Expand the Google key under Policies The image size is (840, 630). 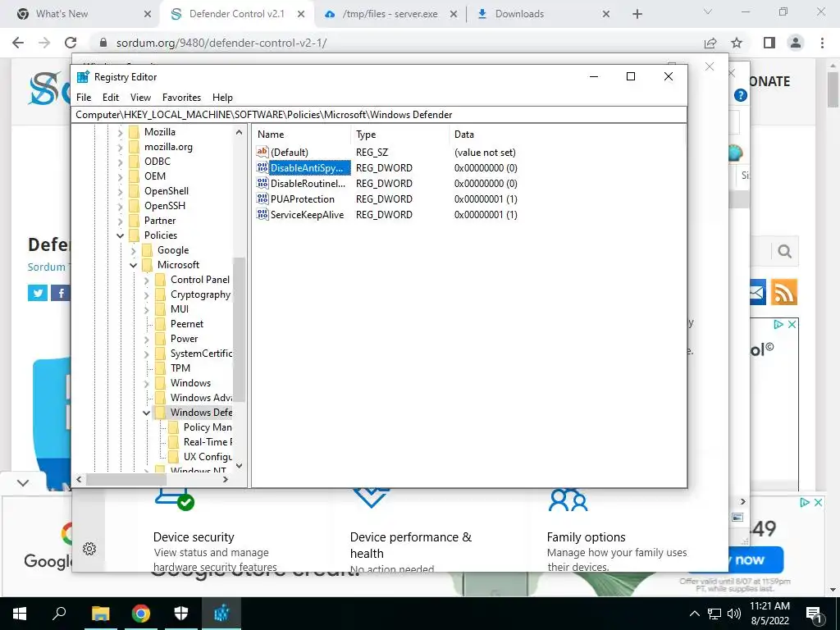point(134,250)
